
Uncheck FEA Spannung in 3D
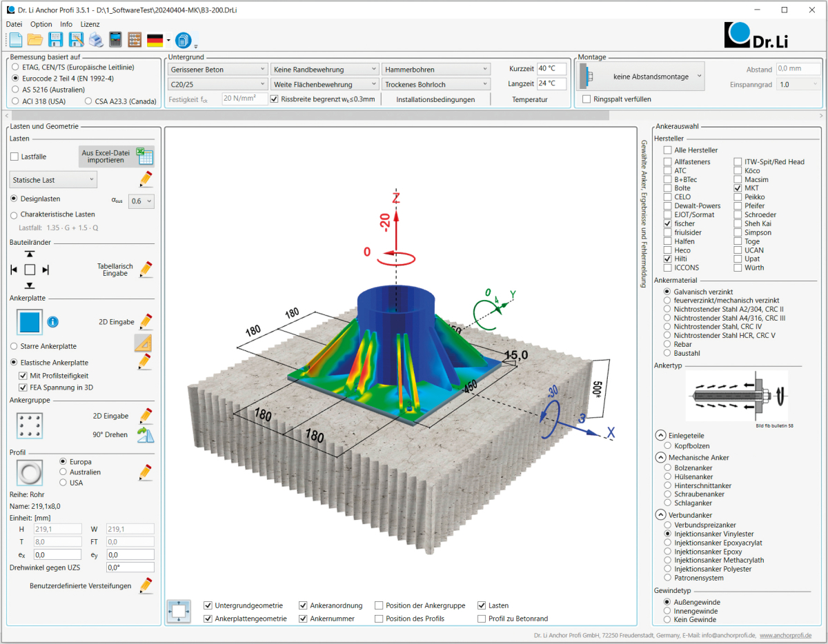[x=23, y=388]
